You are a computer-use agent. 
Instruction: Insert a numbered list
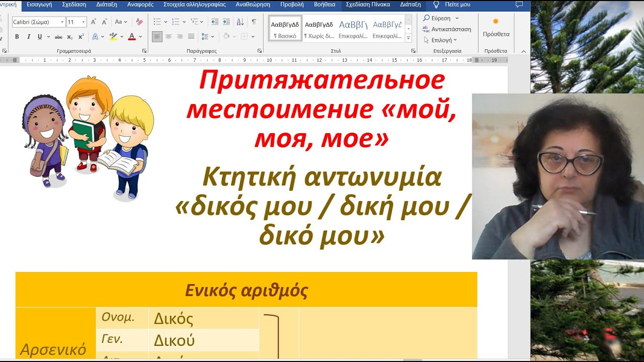coord(176,22)
